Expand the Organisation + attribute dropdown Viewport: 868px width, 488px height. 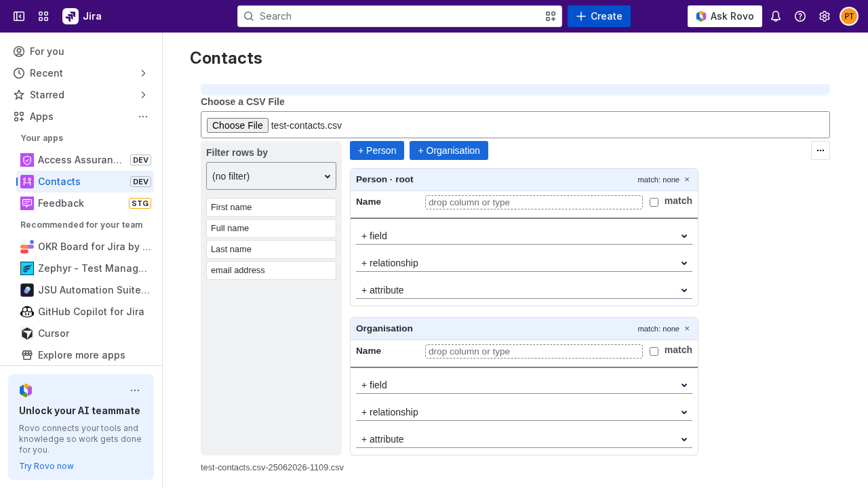coord(524,439)
